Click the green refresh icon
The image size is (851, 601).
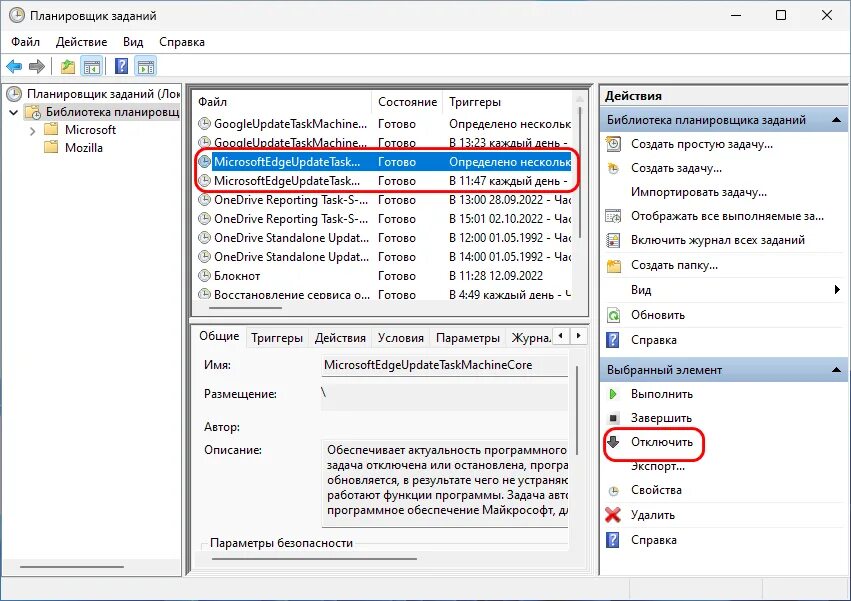[x=613, y=315]
